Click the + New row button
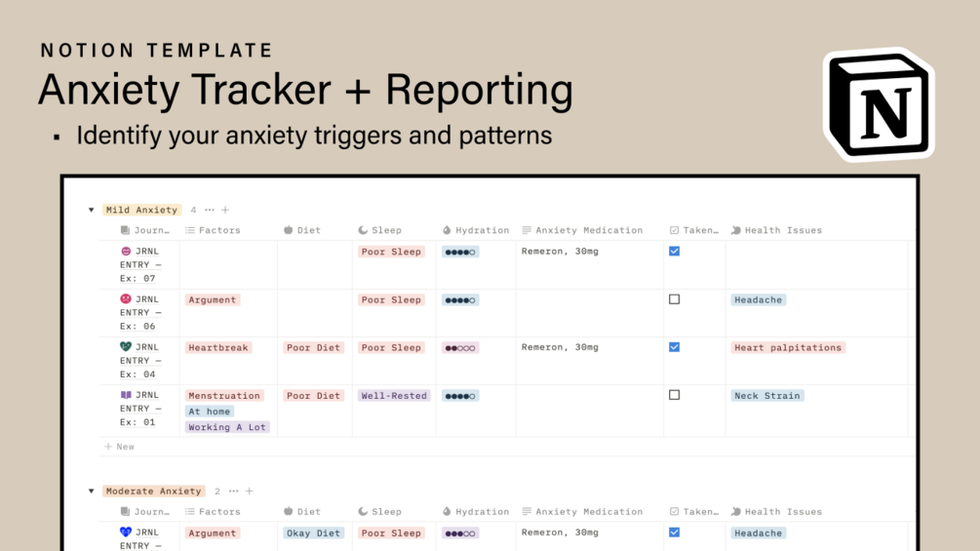The width and height of the screenshot is (980, 551). pyautogui.click(x=119, y=447)
